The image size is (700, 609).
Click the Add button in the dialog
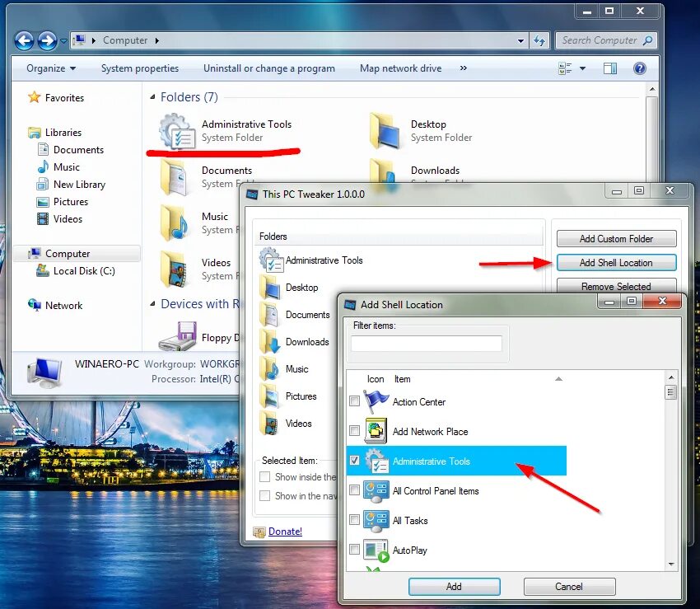click(x=454, y=586)
